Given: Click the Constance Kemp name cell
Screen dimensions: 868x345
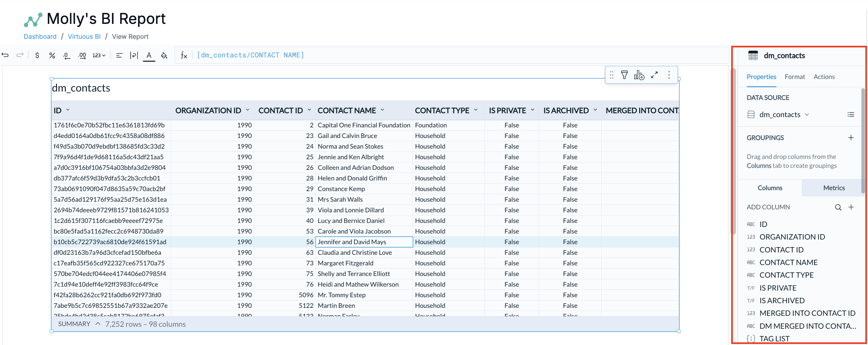Looking at the screenshot, I should pyautogui.click(x=364, y=189).
